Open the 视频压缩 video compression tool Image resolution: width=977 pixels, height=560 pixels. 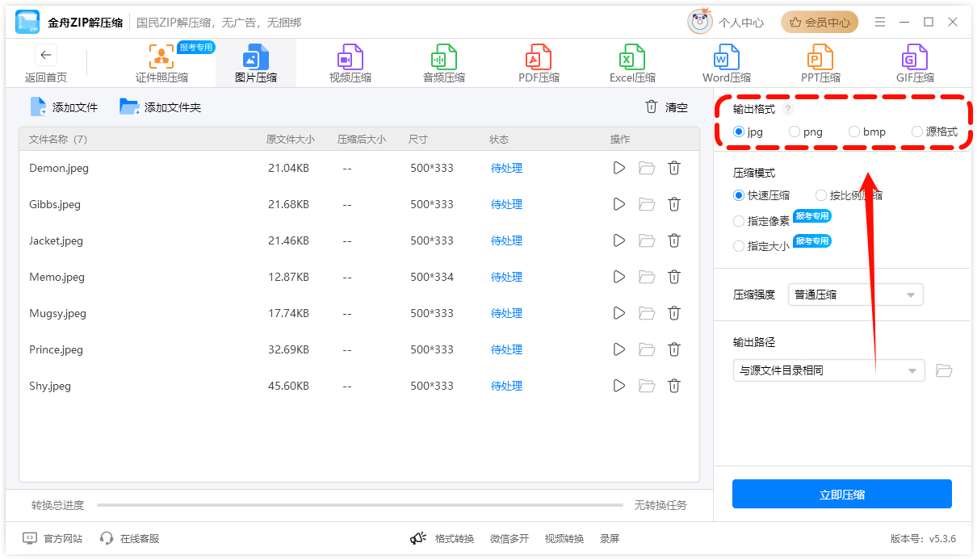pyautogui.click(x=350, y=64)
